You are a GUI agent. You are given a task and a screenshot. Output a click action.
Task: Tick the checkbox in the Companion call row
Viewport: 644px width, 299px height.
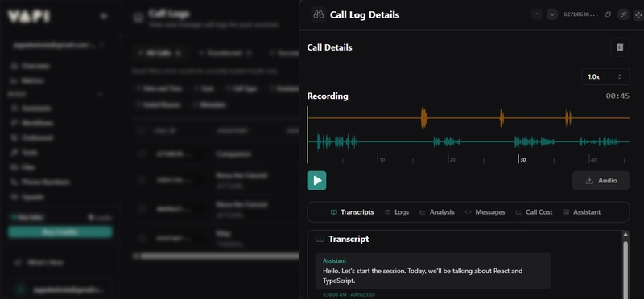[142, 154]
